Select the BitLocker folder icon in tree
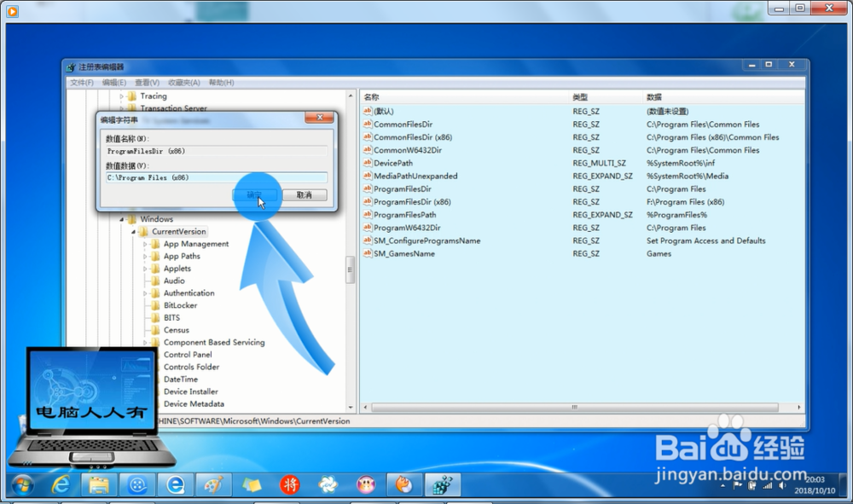 [155, 305]
